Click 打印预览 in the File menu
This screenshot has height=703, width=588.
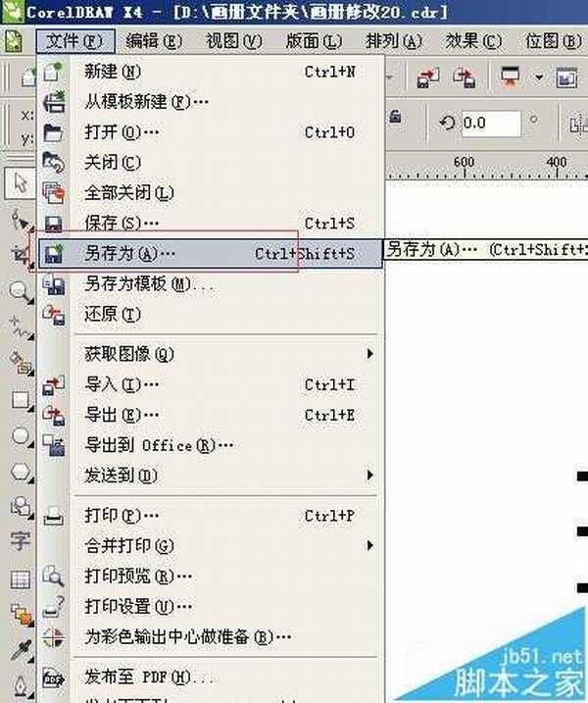point(137,577)
